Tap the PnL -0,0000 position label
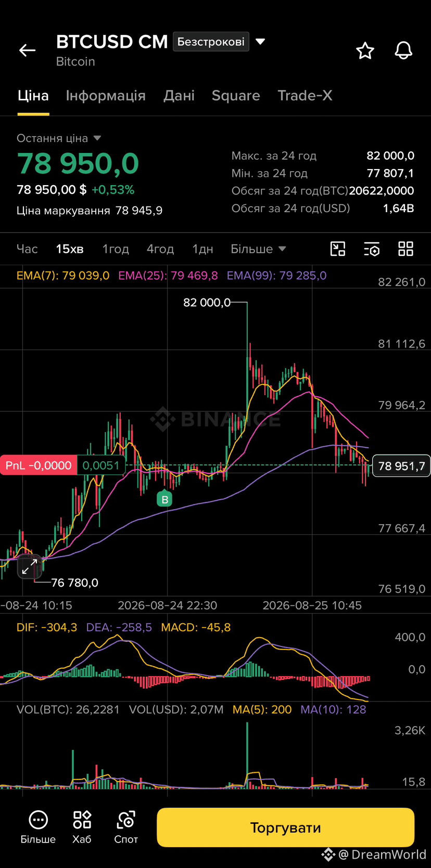Viewport: 431px width, 868px height. 39,465
